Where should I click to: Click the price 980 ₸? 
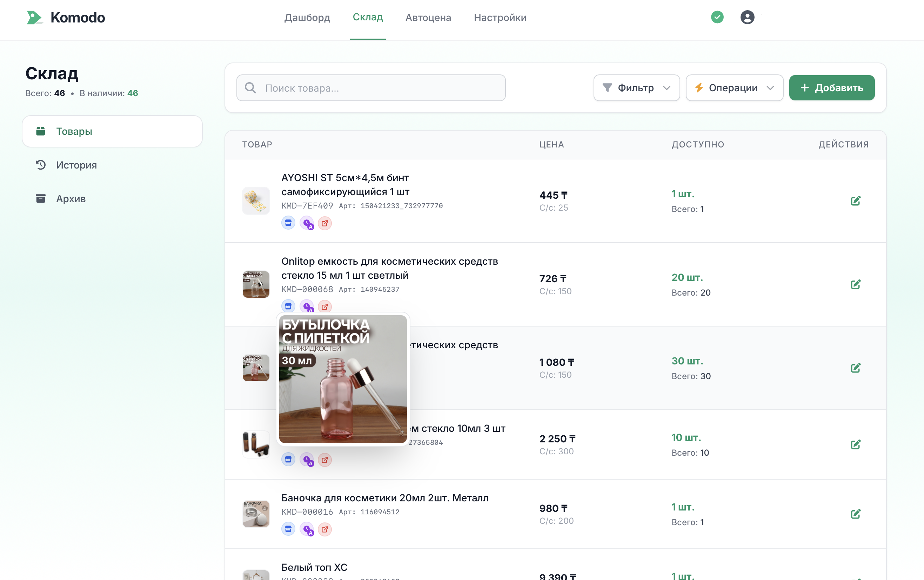click(x=554, y=508)
